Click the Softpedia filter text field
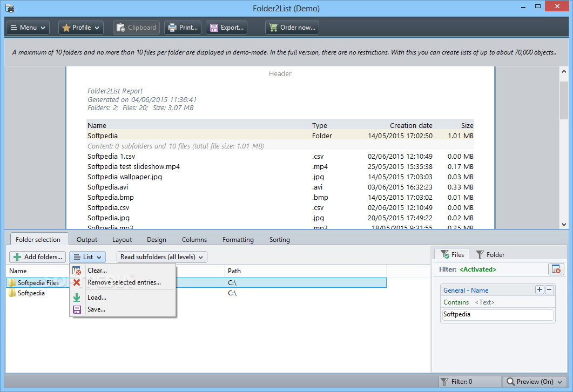 [498, 315]
